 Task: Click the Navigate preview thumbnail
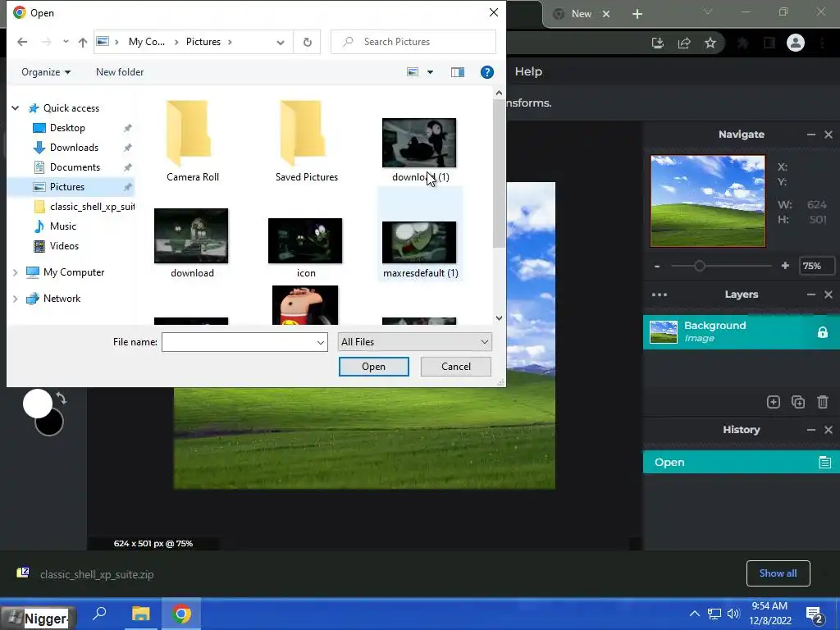(708, 201)
